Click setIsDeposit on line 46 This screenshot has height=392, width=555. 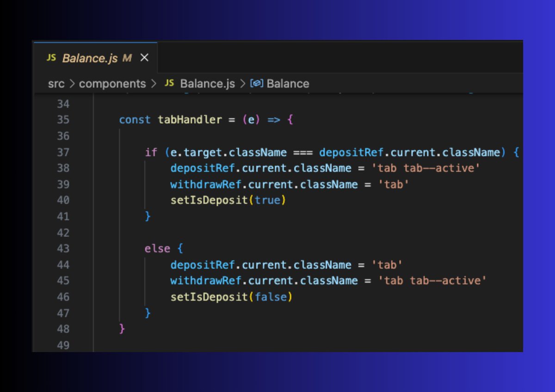pyautogui.click(x=210, y=297)
